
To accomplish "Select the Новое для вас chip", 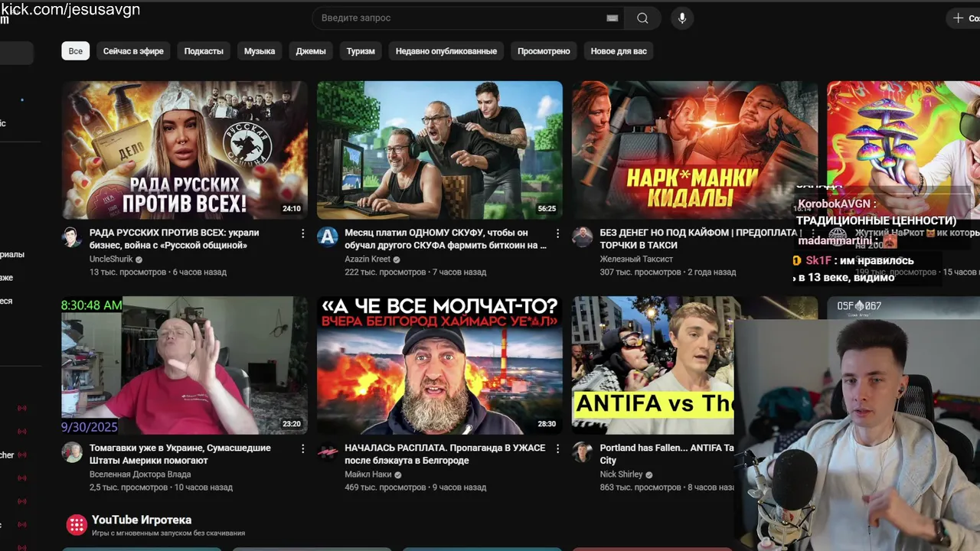I will (619, 51).
